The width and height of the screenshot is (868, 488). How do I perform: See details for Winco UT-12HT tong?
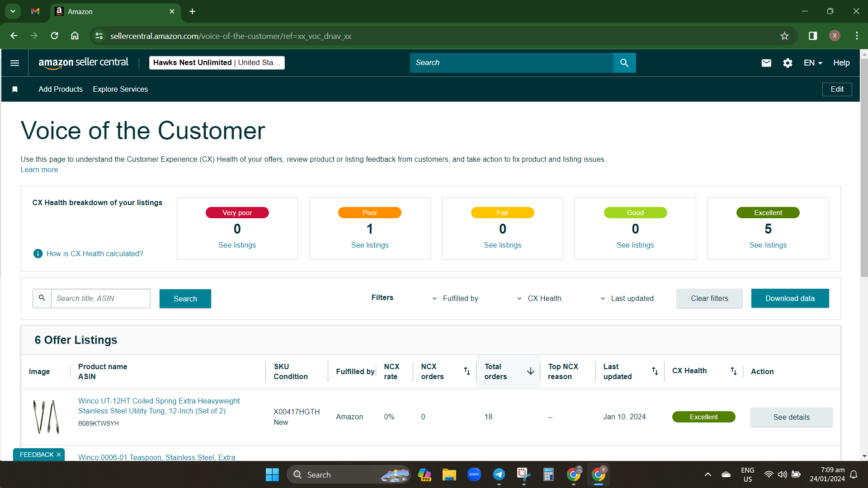point(791,417)
